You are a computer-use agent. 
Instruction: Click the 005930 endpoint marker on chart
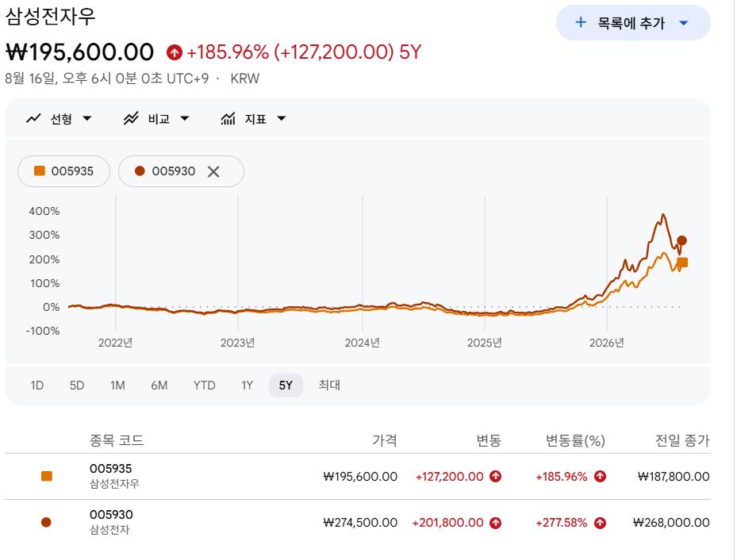681,240
